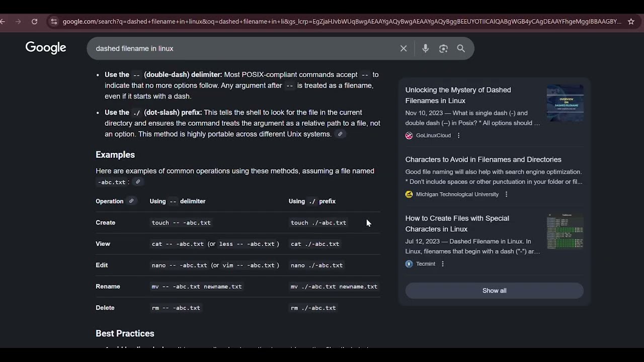The width and height of the screenshot is (644, 362).
Task: Open source link icon next to -abc.txt
Action: pyautogui.click(x=138, y=182)
